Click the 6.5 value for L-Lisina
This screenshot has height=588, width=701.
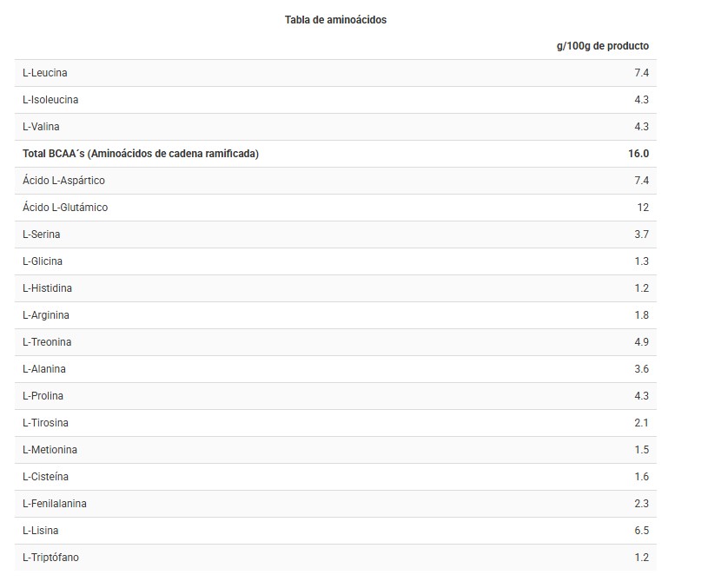pyautogui.click(x=641, y=531)
